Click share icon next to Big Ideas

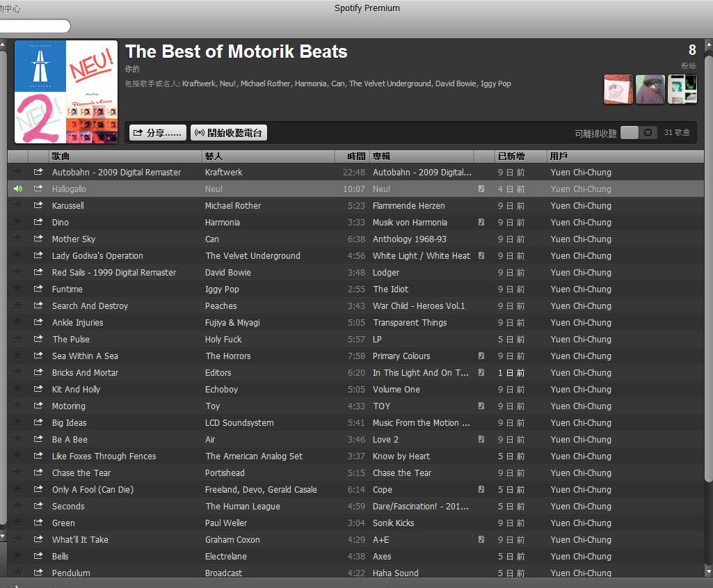(38, 422)
